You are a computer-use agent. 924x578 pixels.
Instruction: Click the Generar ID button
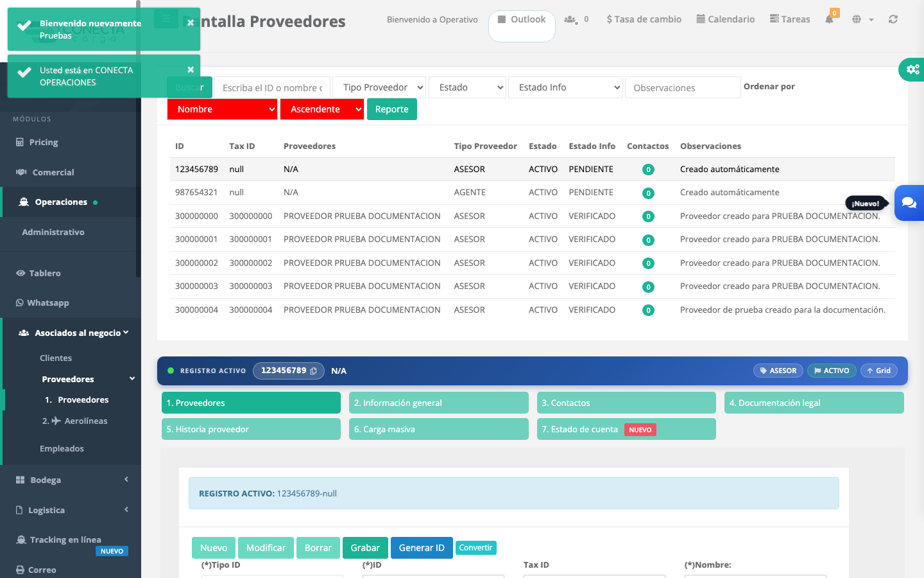tap(422, 548)
